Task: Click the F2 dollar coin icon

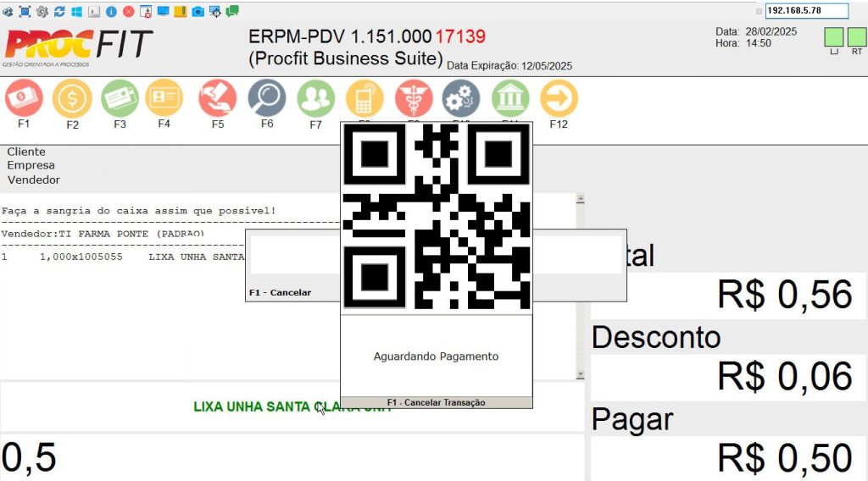Action: point(72,98)
